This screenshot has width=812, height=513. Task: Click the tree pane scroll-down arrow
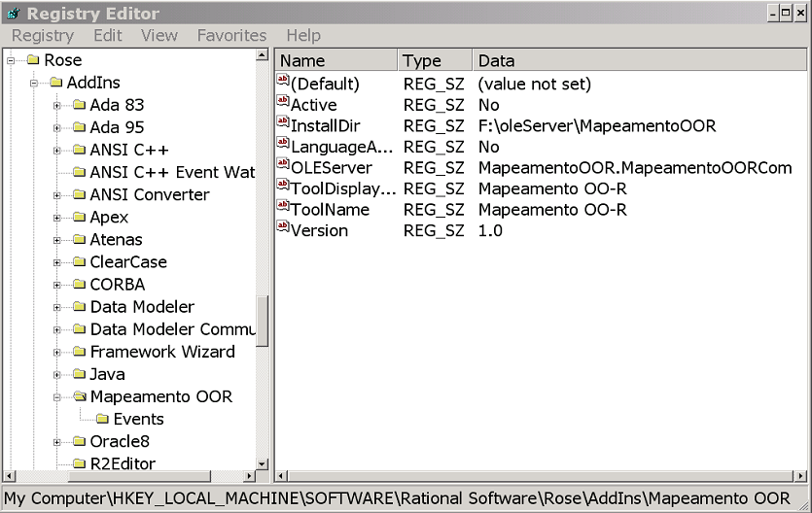[262, 463]
